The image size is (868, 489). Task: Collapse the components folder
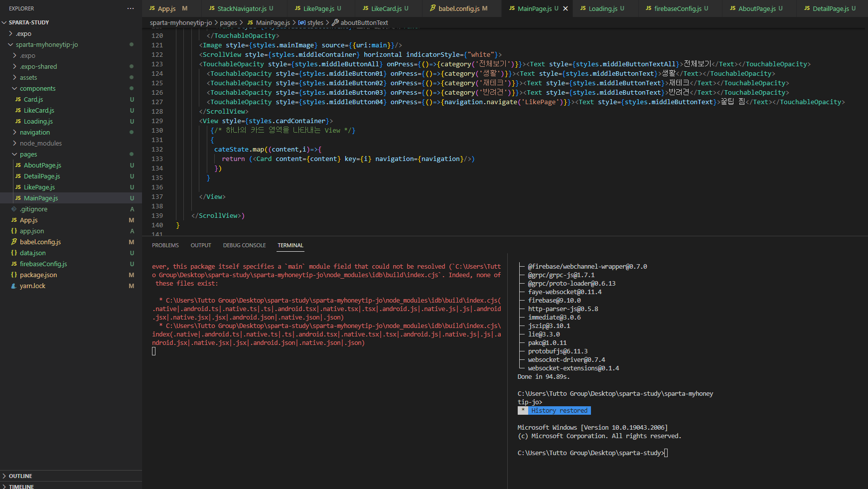point(15,89)
